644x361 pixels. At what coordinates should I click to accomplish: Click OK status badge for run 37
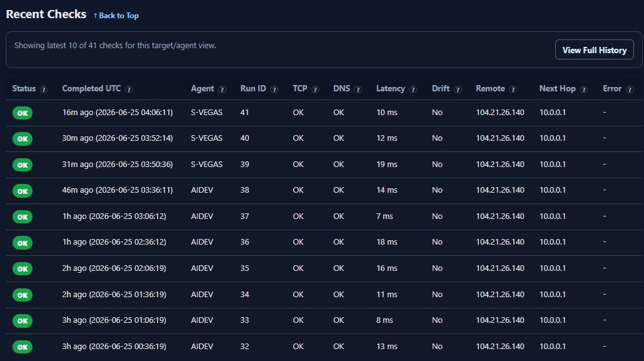pos(23,217)
